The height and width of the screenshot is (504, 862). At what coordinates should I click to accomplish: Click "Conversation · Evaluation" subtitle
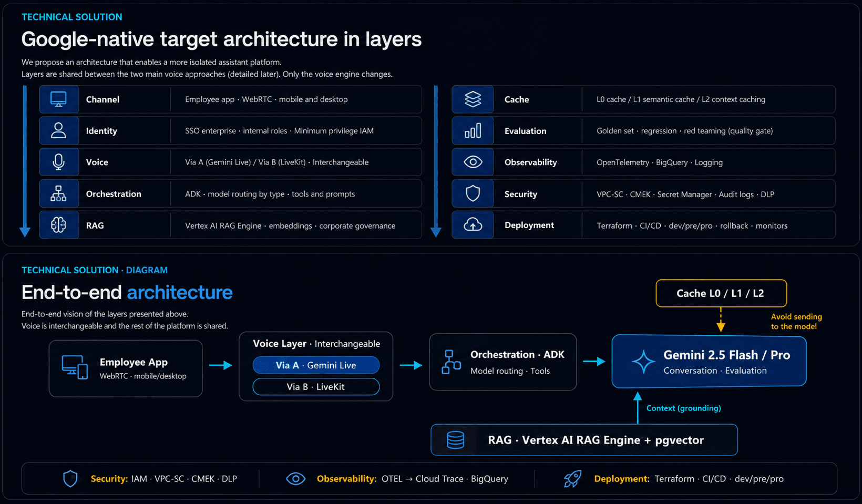[x=715, y=371]
